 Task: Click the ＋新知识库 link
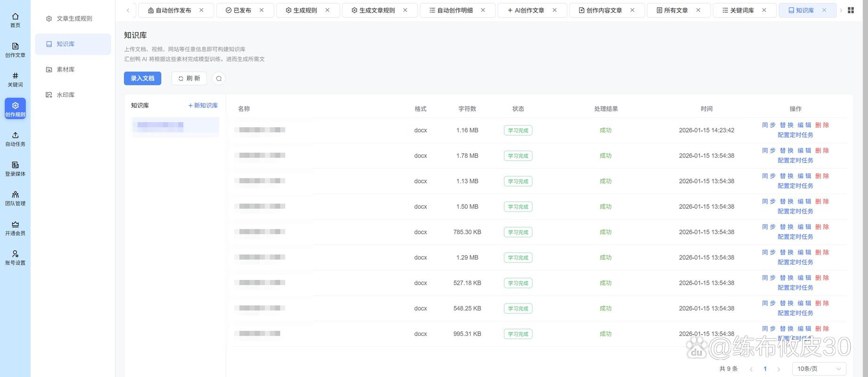coord(203,106)
